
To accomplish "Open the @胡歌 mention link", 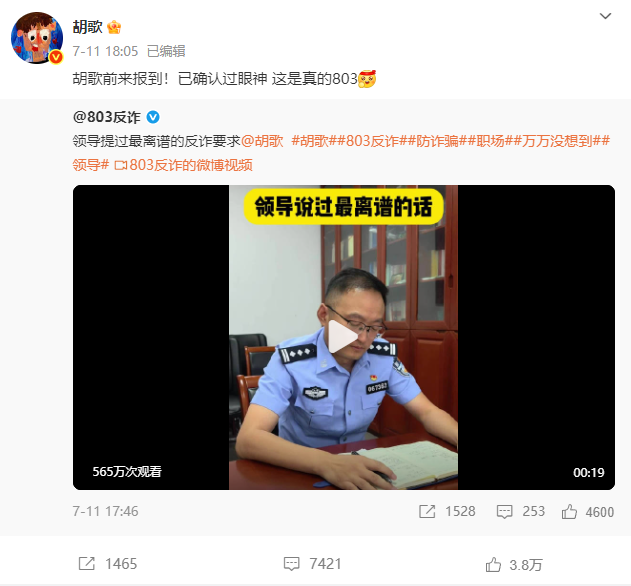I will pyautogui.click(x=262, y=141).
